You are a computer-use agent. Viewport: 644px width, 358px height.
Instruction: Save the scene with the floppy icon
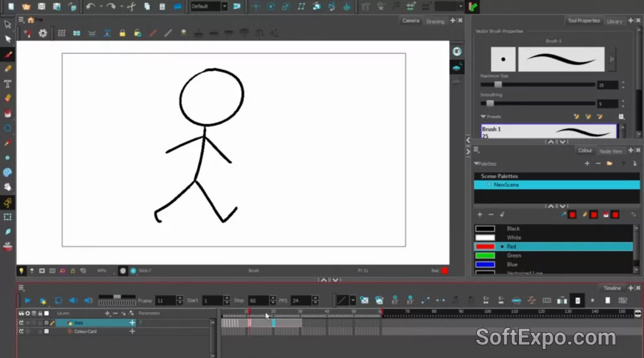41,6
